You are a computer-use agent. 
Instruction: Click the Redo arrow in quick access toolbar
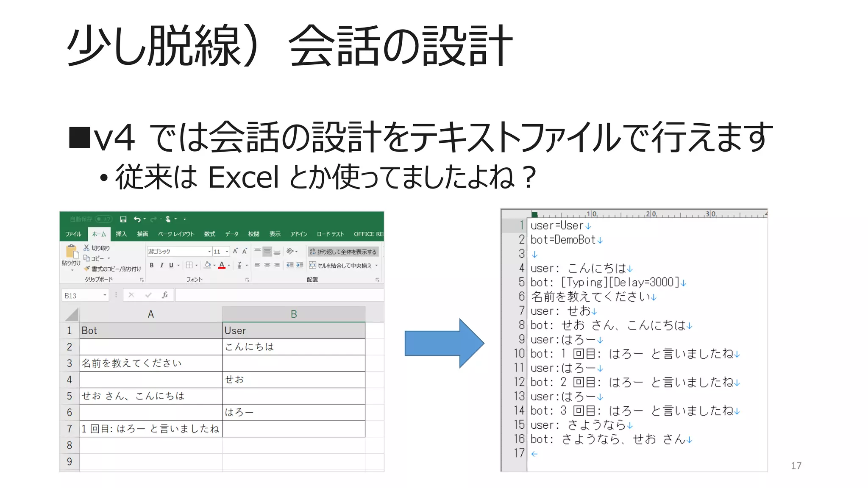pyautogui.click(x=153, y=219)
